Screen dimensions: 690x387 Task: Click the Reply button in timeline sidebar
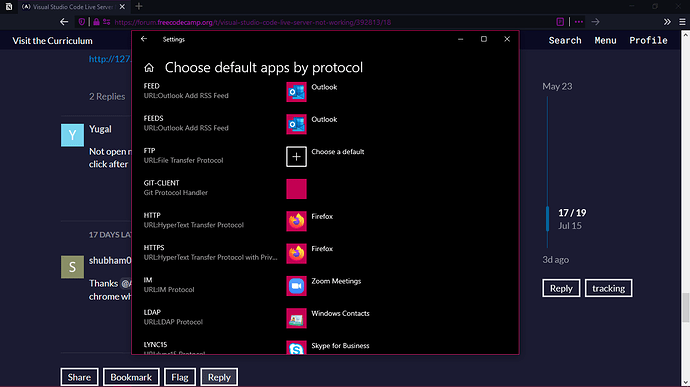[561, 288]
